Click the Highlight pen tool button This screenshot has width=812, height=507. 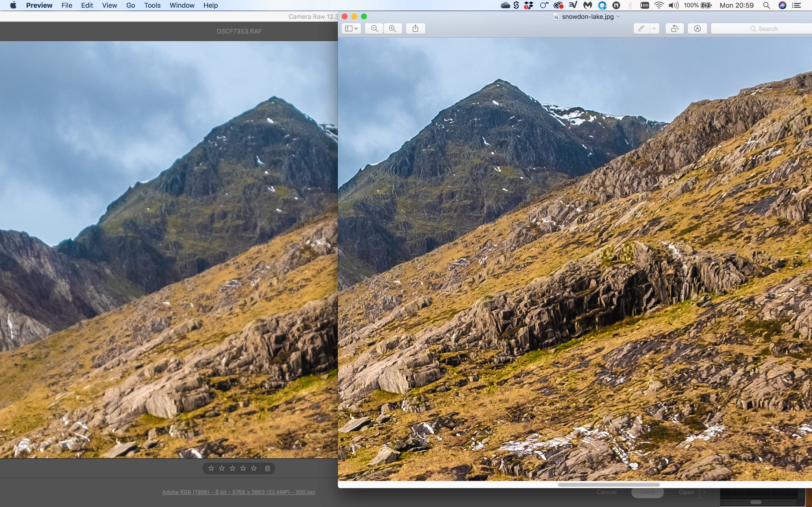click(x=641, y=28)
